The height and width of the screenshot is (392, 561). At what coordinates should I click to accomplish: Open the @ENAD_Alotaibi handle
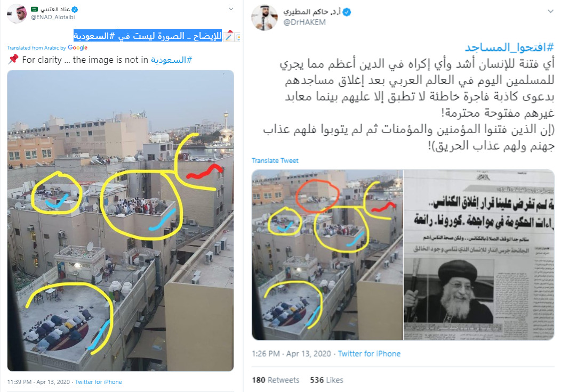(53, 17)
